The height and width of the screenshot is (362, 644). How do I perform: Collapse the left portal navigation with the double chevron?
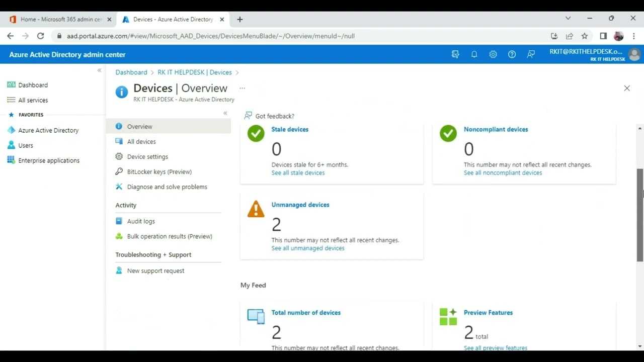point(99,70)
